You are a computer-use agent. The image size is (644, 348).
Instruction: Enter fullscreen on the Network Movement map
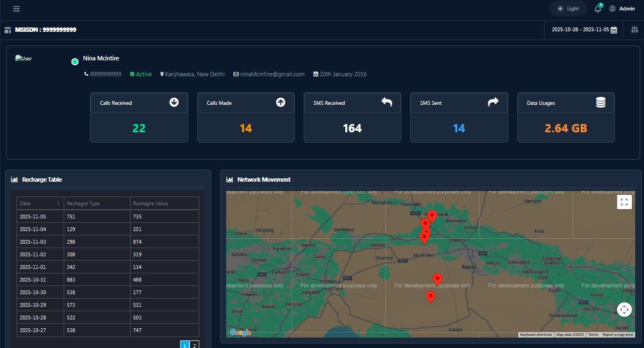pos(624,201)
